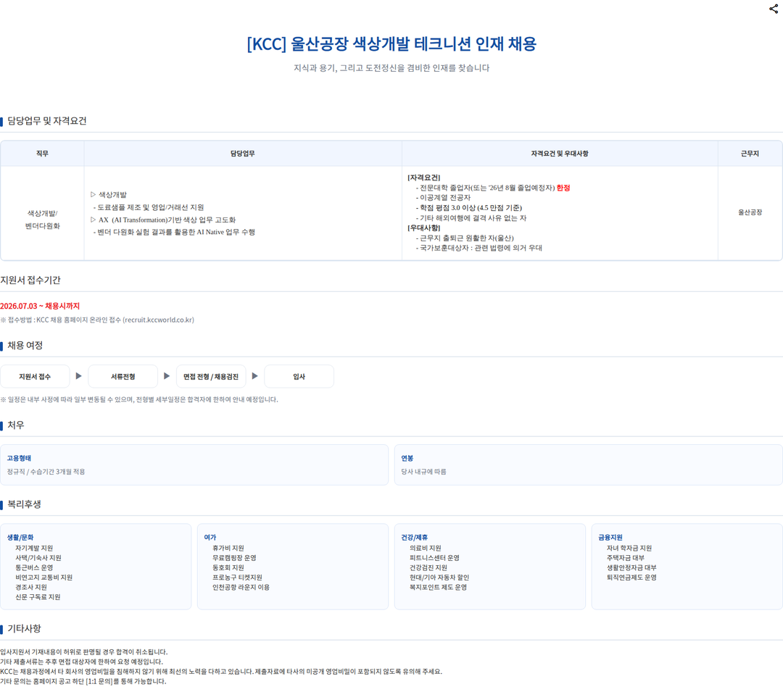Viewport: 783px width, 700px height.
Task: Click '주택자금 대부' benefit item
Action: 626,558
